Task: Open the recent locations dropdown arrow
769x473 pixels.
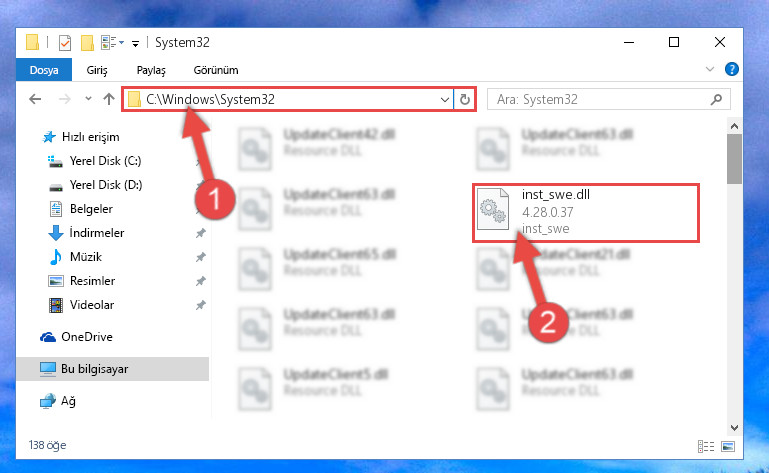Action: [88, 99]
